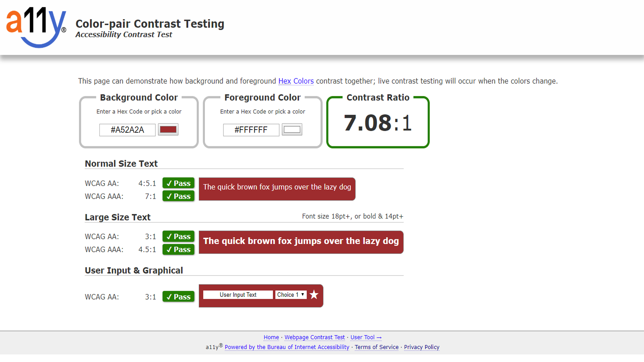The image size is (644, 362).
Task: Open the Choice 1 dropdown
Action: click(x=291, y=295)
